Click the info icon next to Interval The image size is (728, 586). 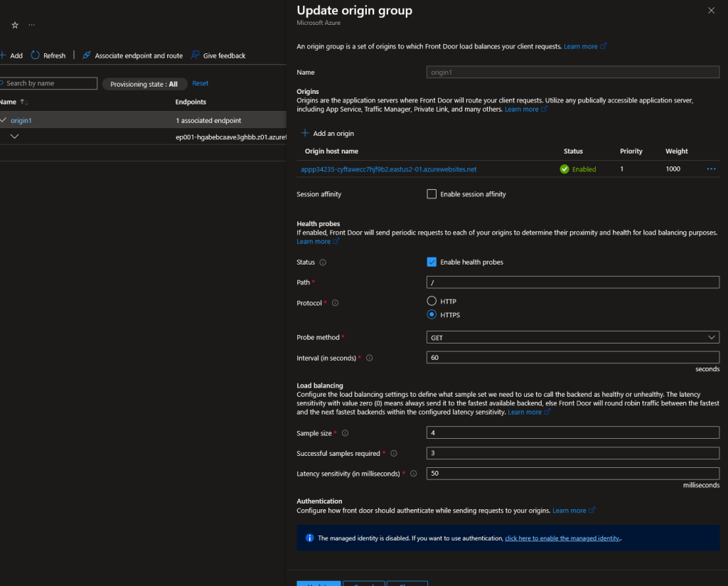click(369, 358)
